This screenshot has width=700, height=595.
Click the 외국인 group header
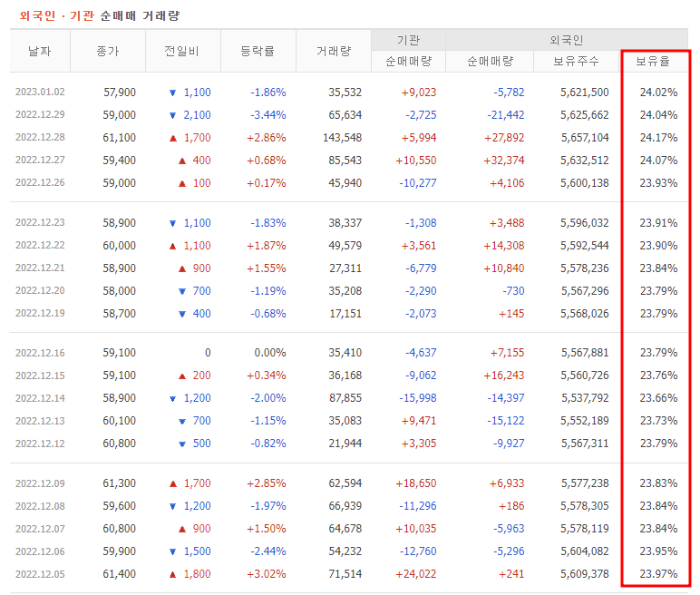566,40
